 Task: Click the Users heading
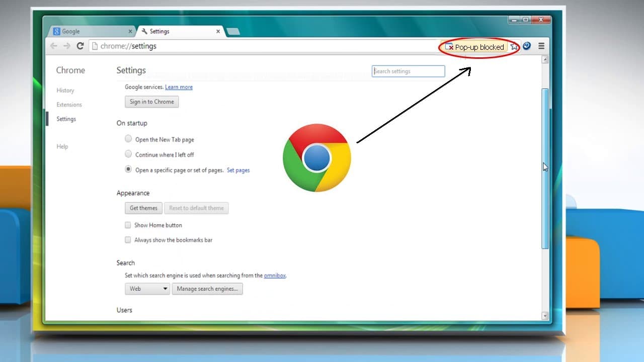124,310
